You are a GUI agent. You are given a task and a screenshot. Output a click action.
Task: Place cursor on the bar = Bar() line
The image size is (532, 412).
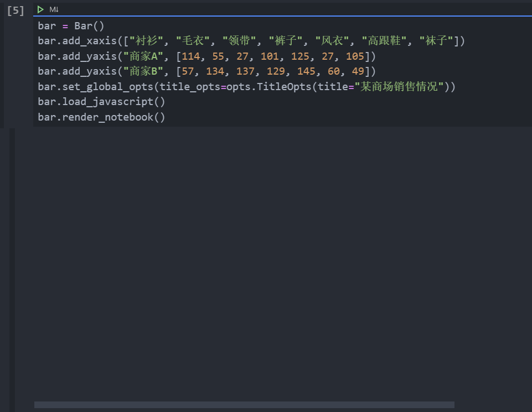pos(72,25)
